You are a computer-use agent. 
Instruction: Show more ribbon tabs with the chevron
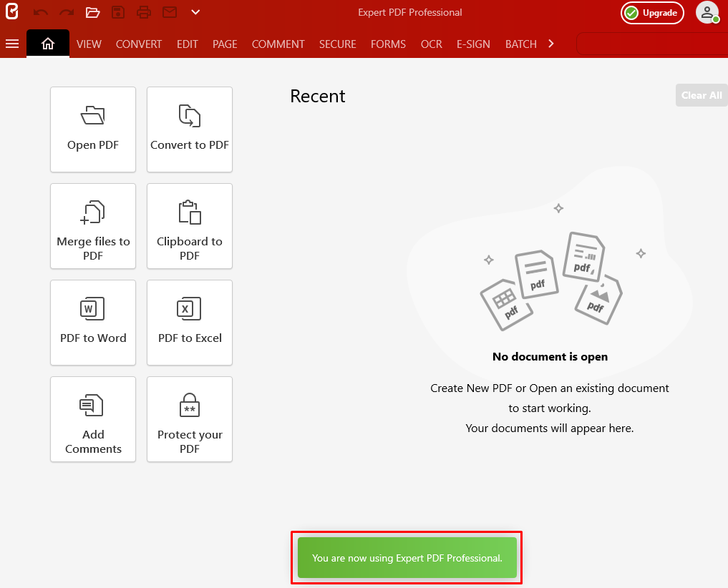tap(551, 44)
